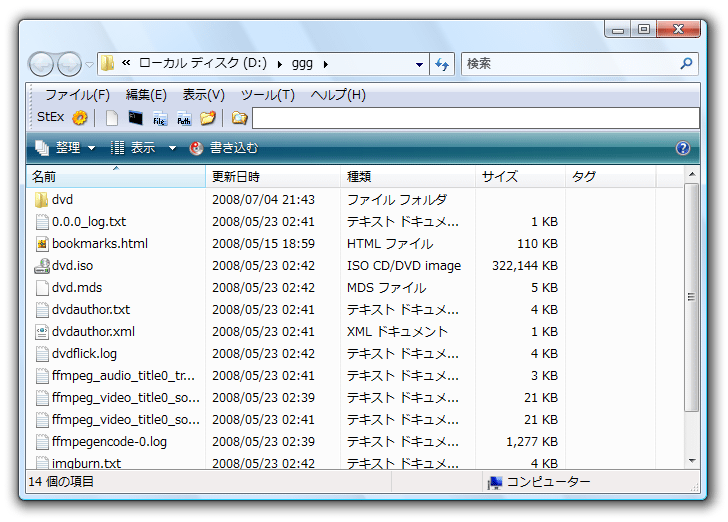Click the blue help question mark icon
728x522 pixels.
682,148
